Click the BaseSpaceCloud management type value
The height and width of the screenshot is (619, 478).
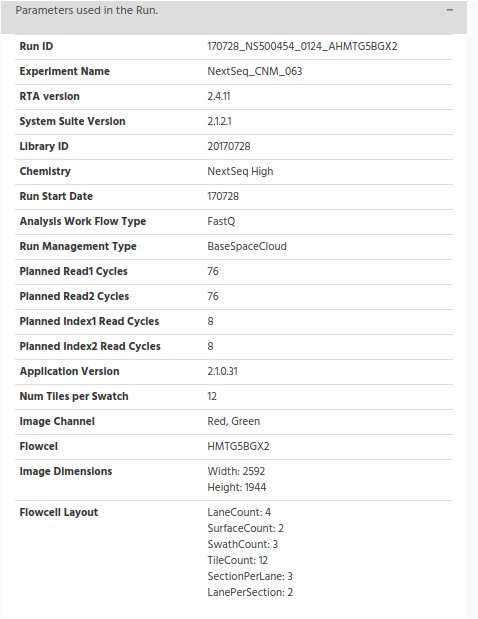tap(247, 246)
